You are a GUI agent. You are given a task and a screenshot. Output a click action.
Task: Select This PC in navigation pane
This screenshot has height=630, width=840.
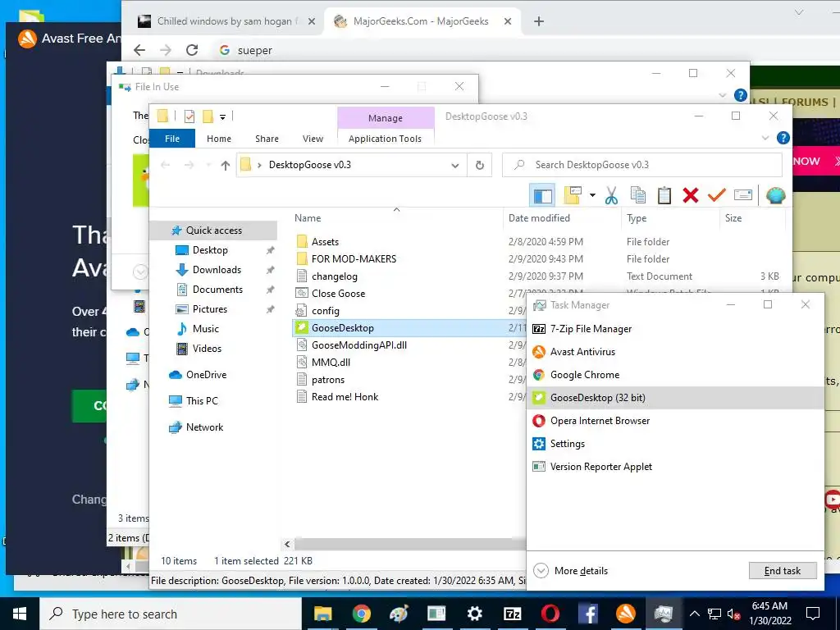point(202,401)
